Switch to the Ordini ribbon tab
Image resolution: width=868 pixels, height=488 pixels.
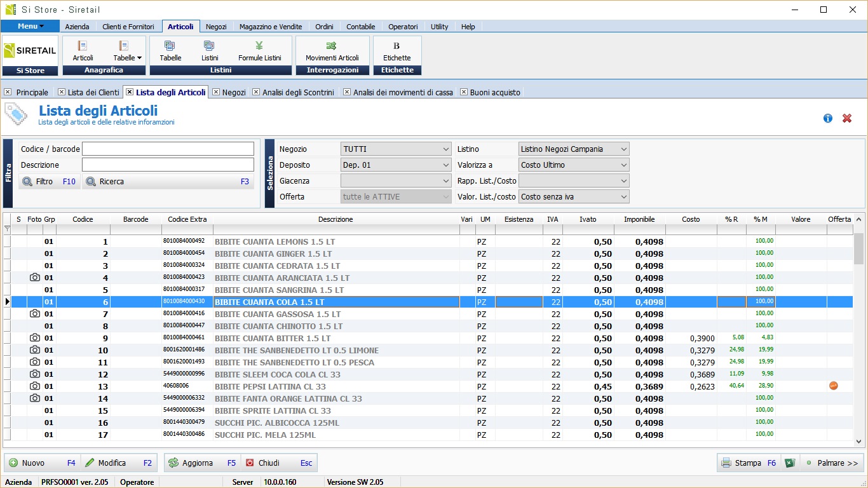click(x=324, y=27)
